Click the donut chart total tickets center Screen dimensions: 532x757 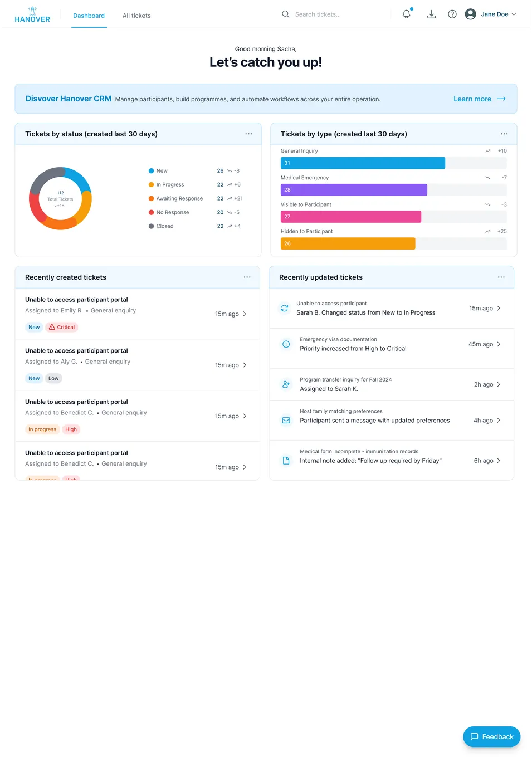pyautogui.click(x=60, y=199)
